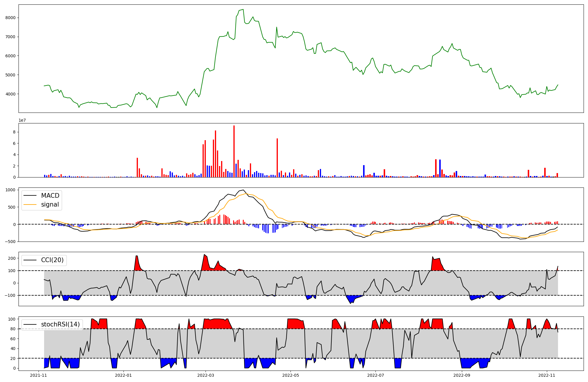Click the tallest red volume bar

[x=234, y=151]
